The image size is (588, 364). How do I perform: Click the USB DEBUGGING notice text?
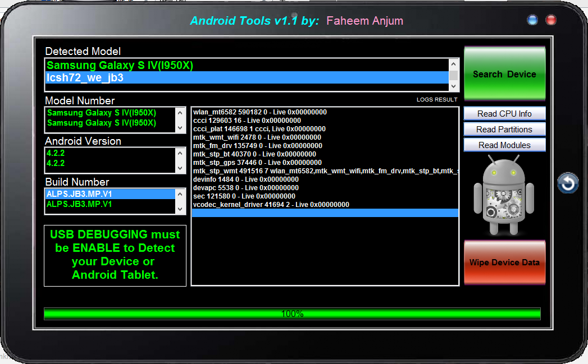(115, 255)
